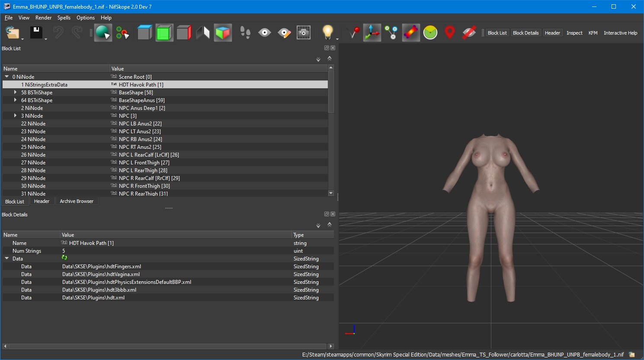Take a viewport screenshot with camera icon
Image resolution: width=644 pixels, height=360 pixels.
[x=304, y=33]
